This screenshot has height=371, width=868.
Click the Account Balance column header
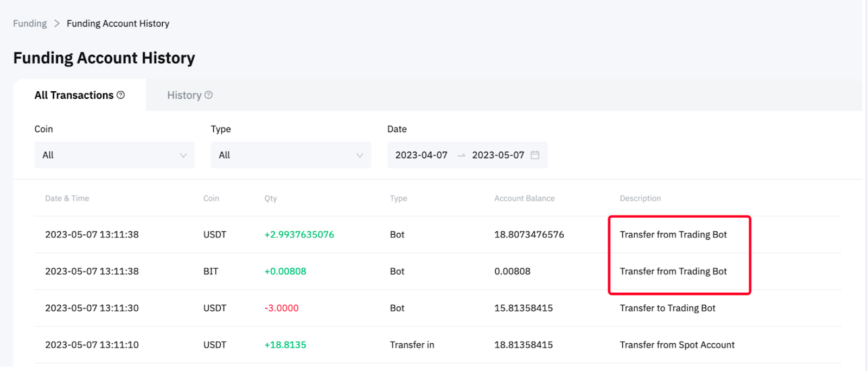524,198
